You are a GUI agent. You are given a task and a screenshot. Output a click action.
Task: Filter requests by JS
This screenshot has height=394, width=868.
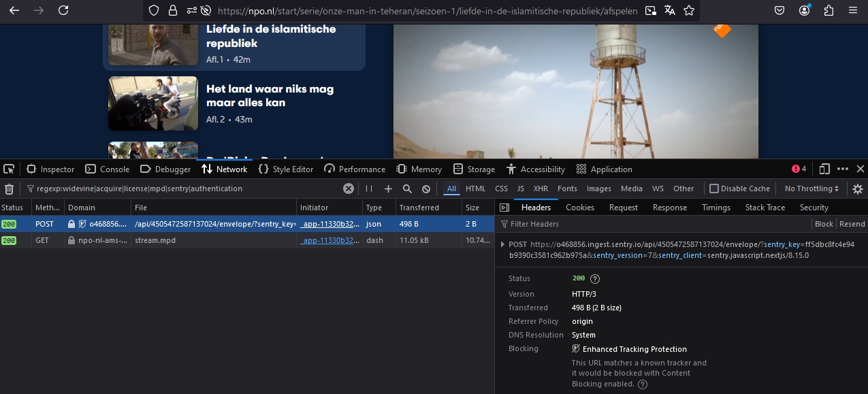coord(521,188)
